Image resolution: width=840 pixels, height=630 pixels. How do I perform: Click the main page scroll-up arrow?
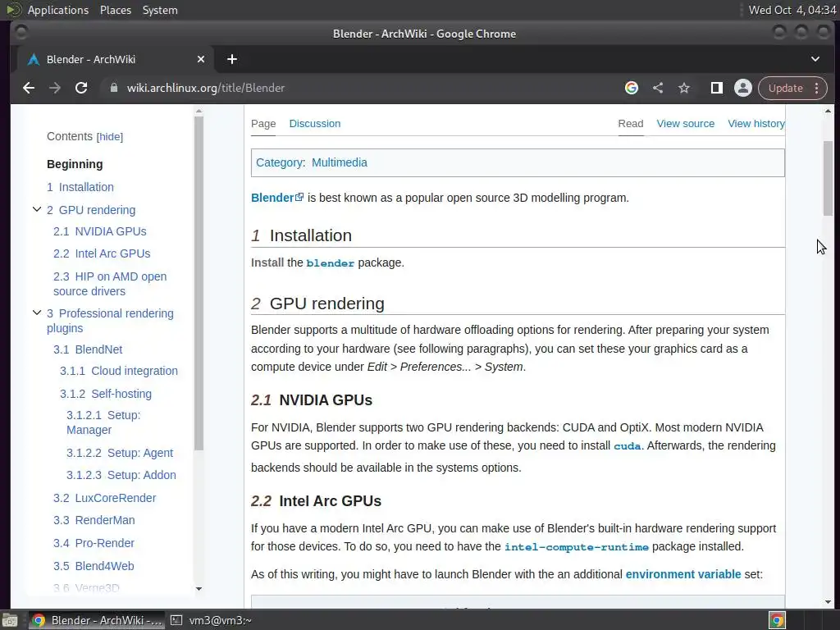tap(828, 111)
